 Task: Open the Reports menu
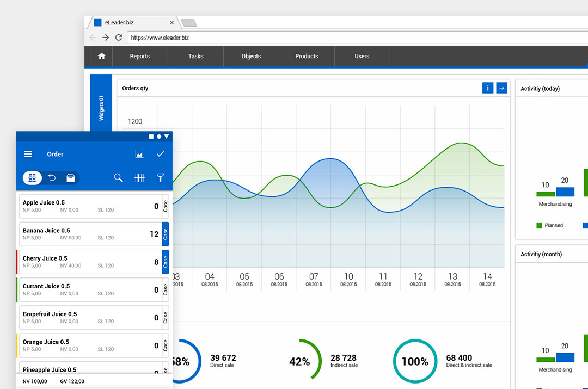click(x=140, y=56)
